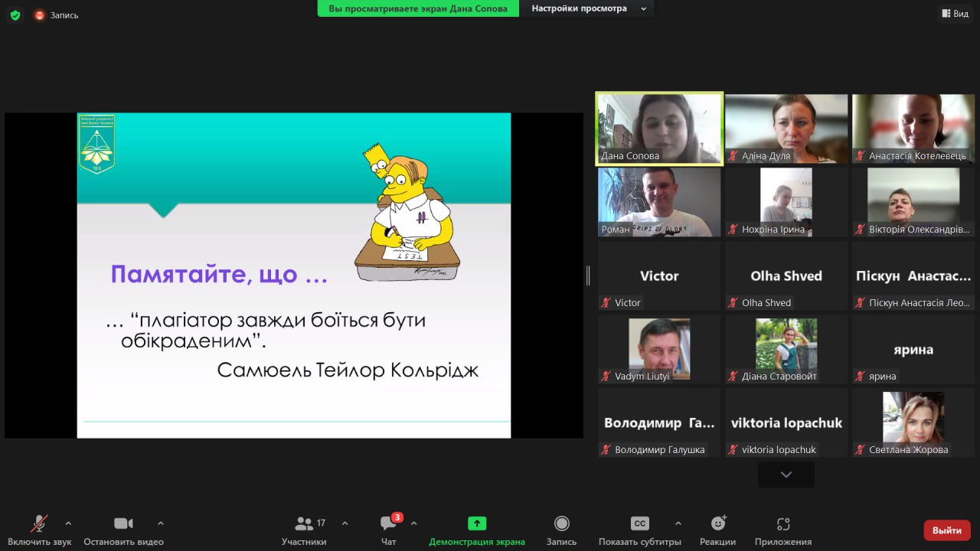This screenshot has height=551, width=980.
Task: Click the "Запись" record button in toolbar
Action: [561, 530]
